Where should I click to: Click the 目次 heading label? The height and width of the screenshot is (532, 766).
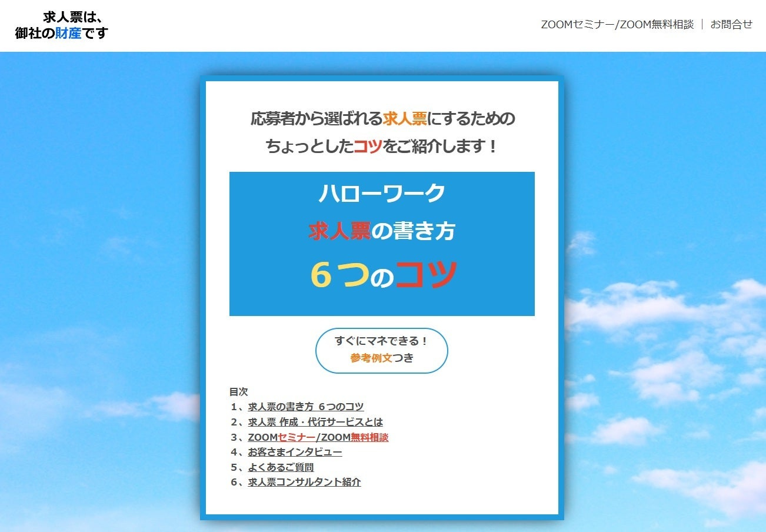click(x=238, y=391)
